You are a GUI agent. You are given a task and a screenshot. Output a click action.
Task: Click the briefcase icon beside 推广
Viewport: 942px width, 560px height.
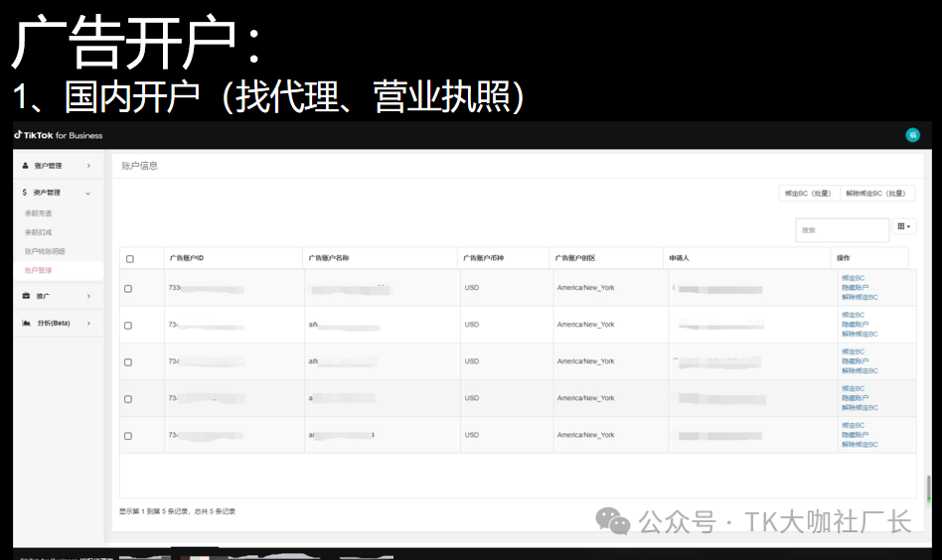click(26, 296)
